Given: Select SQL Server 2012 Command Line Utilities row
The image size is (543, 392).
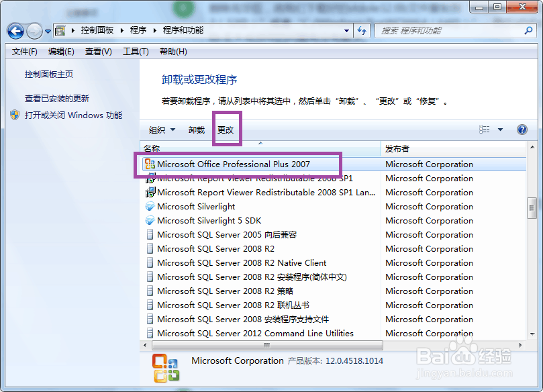Looking at the screenshot, I should (334, 334).
